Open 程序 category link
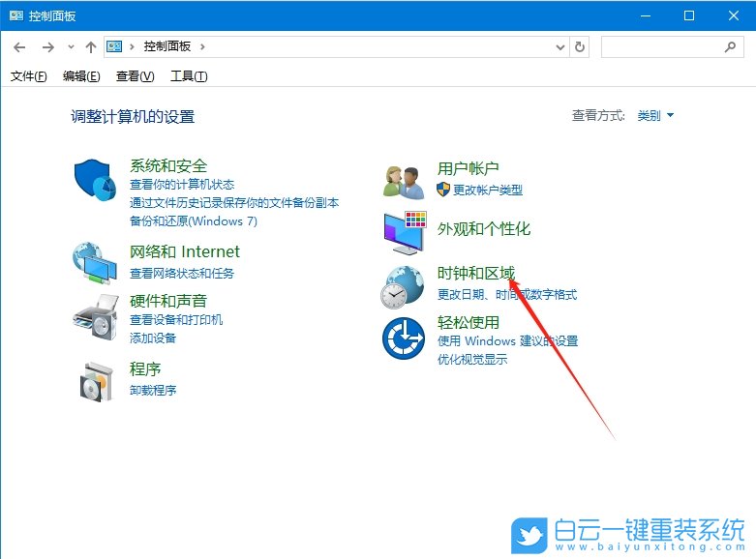The height and width of the screenshot is (559, 756). (145, 369)
